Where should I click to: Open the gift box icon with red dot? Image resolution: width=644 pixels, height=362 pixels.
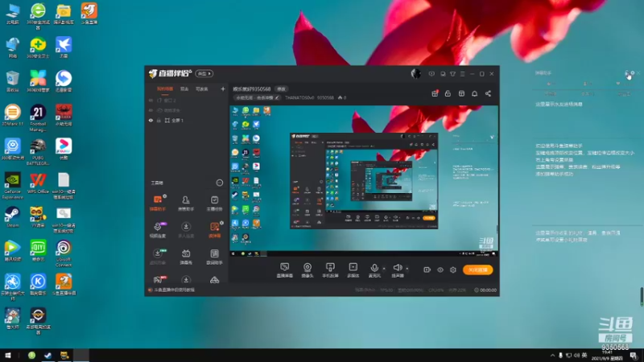point(435,93)
